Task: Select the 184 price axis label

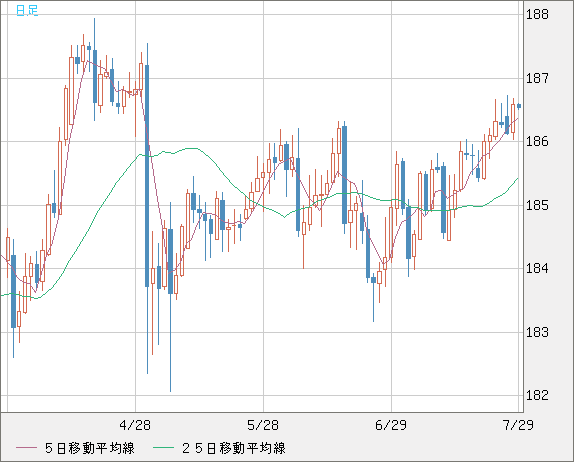Action: [537, 269]
